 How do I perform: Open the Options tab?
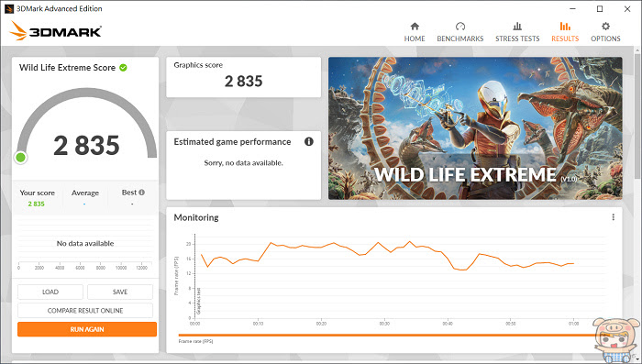605,32
